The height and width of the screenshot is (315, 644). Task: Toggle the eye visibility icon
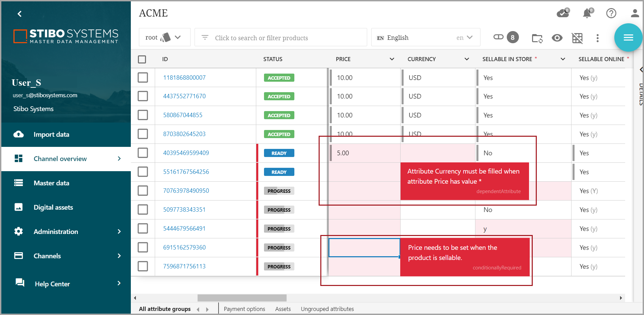(x=557, y=38)
